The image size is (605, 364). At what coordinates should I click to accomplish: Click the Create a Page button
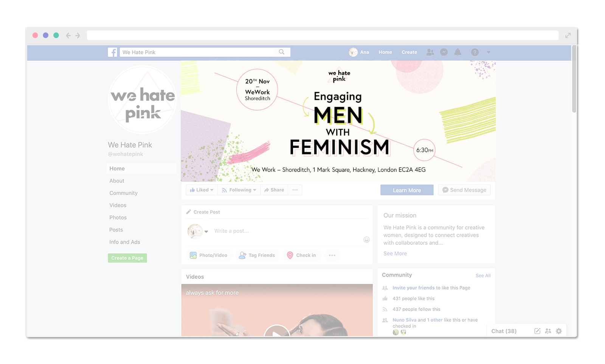tap(127, 258)
